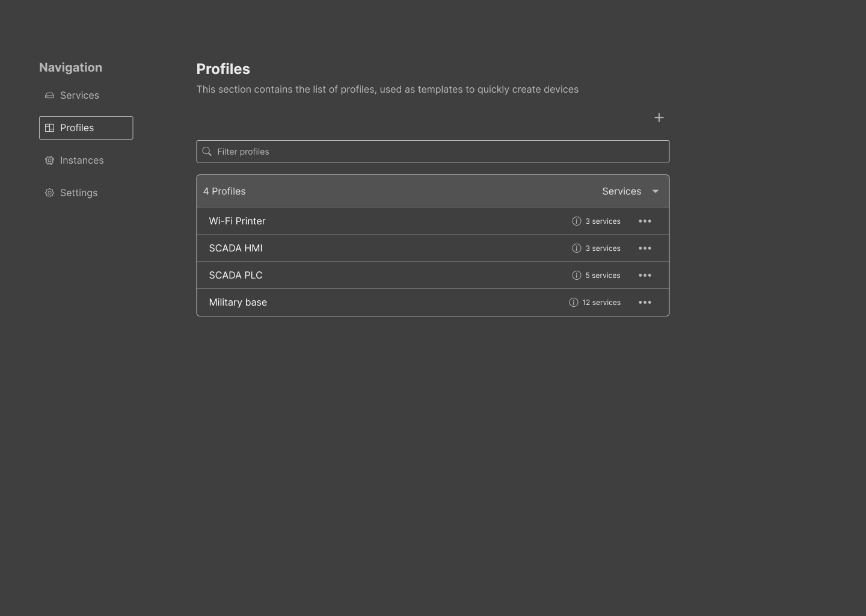
Task: Click info icon beside SCADA HMI services
Action: point(576,248)
